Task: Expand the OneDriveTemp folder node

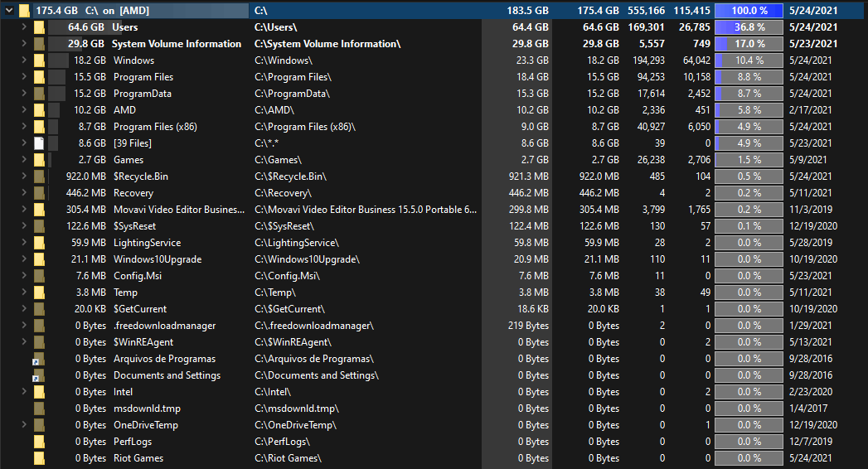Action: point(24,425)
